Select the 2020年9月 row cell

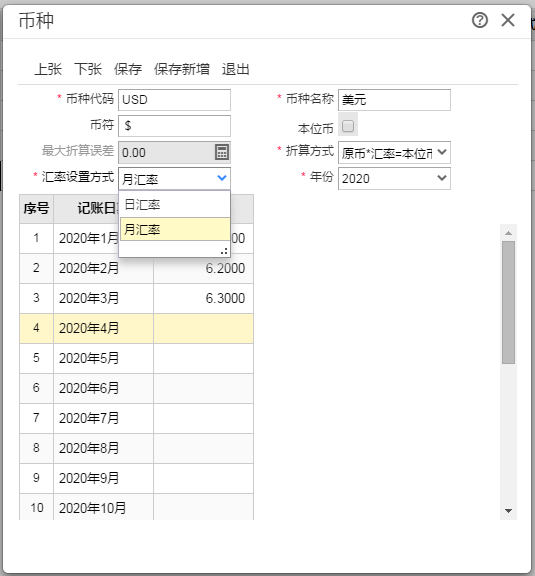coord(103,478)
